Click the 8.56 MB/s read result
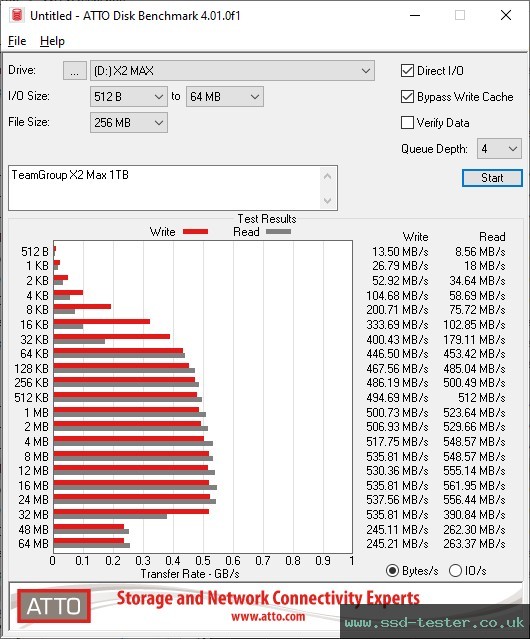The height and width of the screenshot is (639, 530). [x=480, y=252]
